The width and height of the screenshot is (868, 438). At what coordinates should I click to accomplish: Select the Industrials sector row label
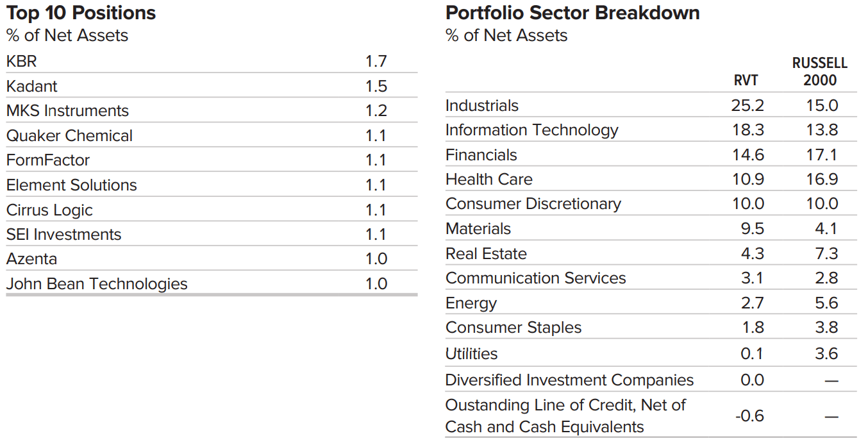click(482, 106)
